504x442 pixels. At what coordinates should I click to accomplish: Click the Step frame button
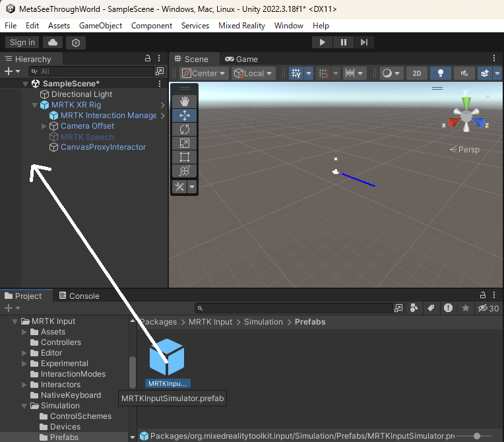point(364,42)
